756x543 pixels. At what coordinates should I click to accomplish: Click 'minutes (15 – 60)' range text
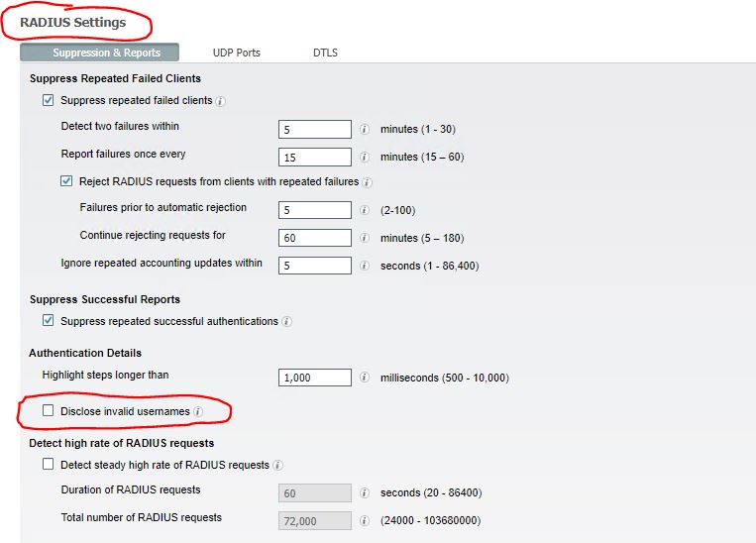point(422,158)
